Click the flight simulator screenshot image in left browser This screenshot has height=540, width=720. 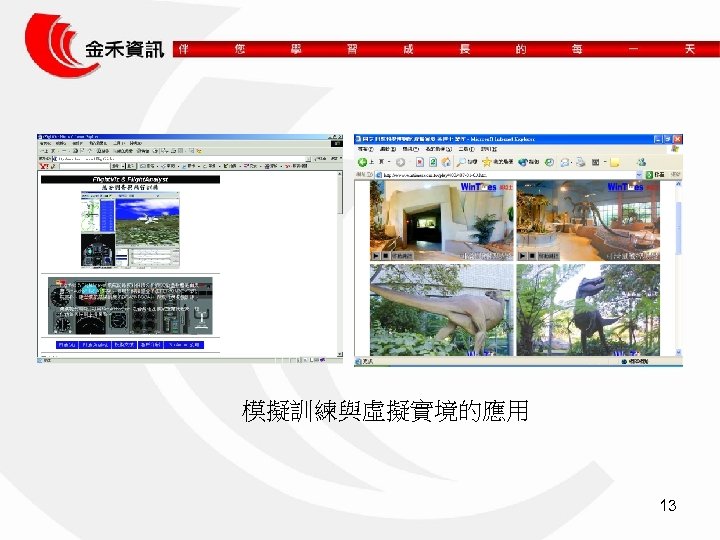point(130,230)
